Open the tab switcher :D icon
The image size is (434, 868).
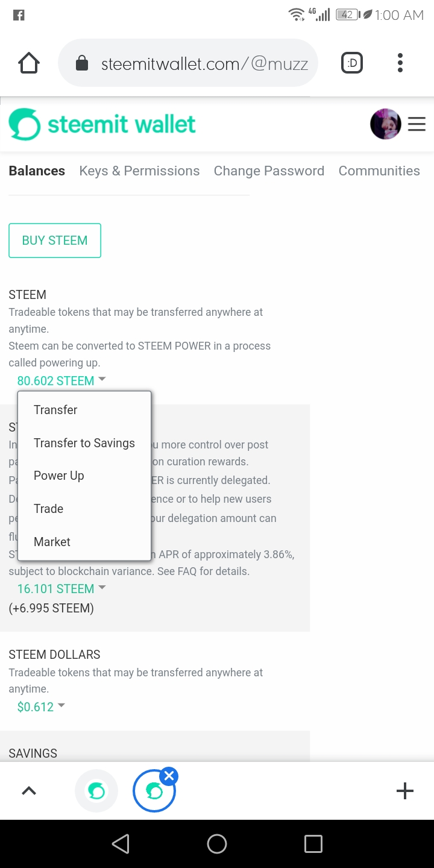(352, 63)
